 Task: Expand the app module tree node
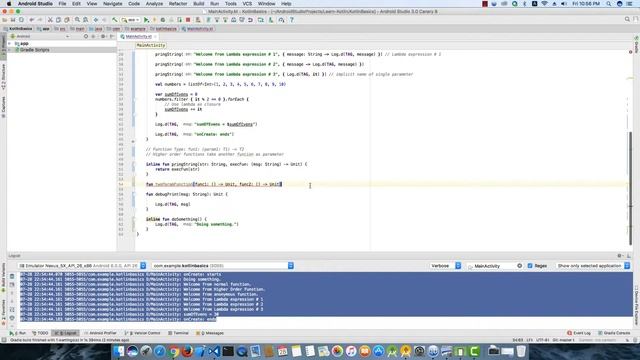click(x=10, y=43)
